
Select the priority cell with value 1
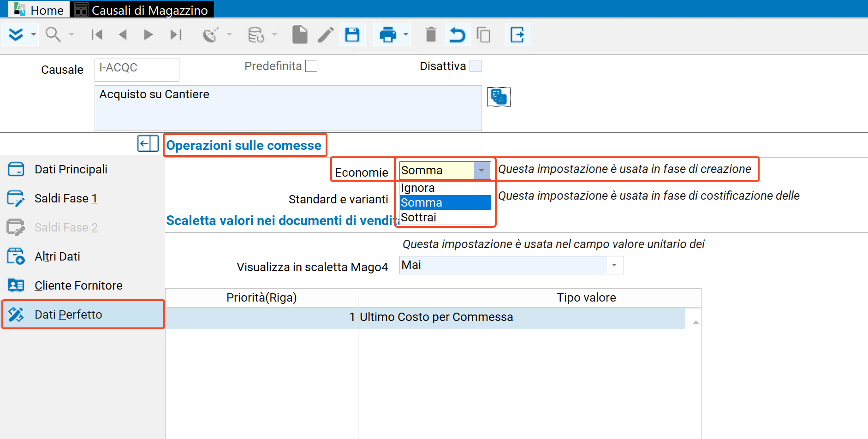click(x=262, y=317)
